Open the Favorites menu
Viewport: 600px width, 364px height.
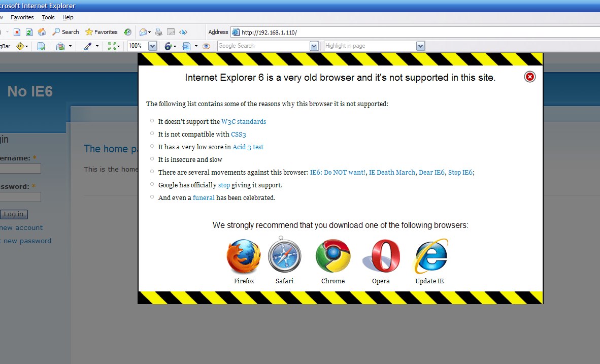(22, 17)
